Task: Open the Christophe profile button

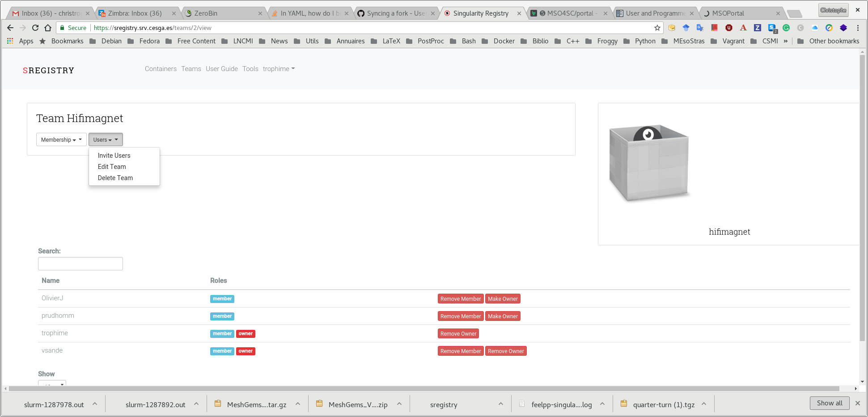Action: pos(833,10)
